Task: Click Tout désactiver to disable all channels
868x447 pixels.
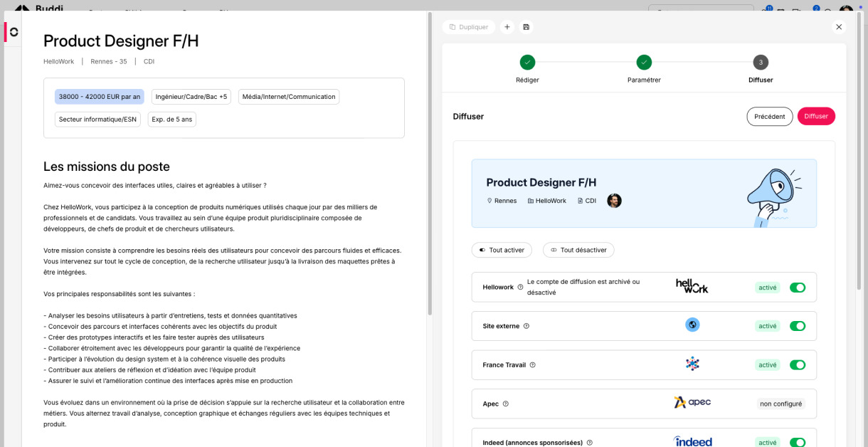Action: 578,250
